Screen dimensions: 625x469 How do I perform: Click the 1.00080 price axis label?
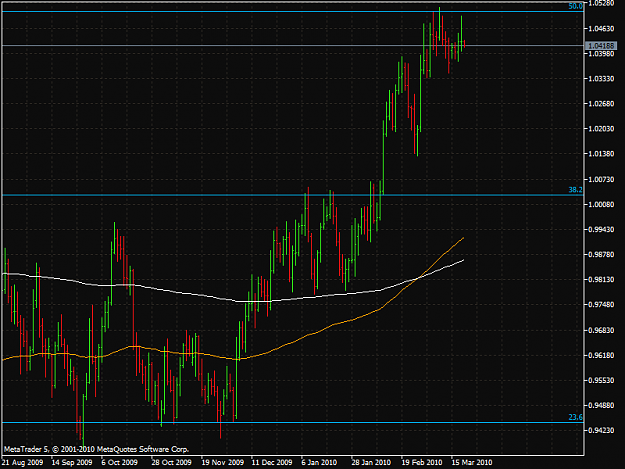[x=601, y=204]
